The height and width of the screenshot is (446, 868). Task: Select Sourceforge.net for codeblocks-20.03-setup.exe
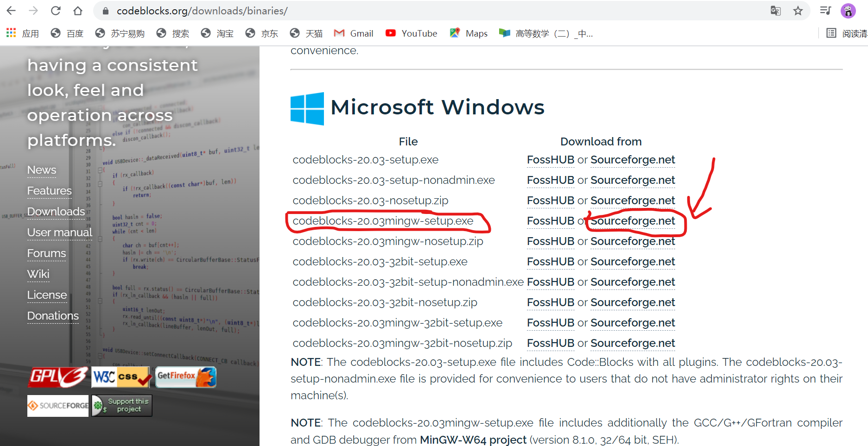633,160
